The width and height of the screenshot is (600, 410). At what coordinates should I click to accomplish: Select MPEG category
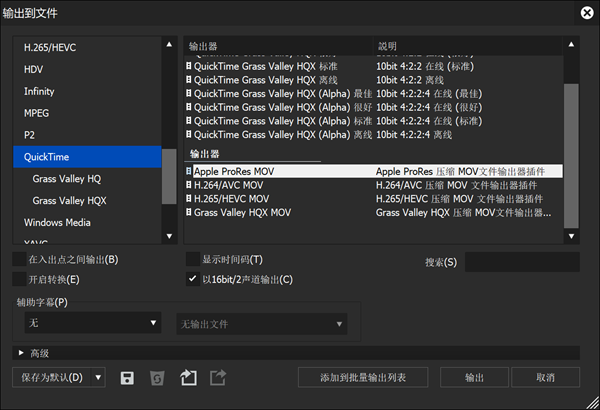87,113
